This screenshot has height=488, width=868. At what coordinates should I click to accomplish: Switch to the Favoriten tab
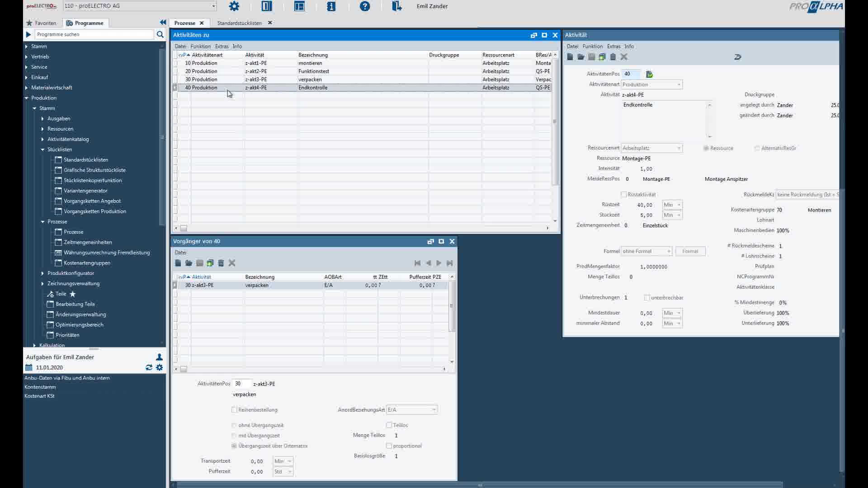[x=42, y=23]
